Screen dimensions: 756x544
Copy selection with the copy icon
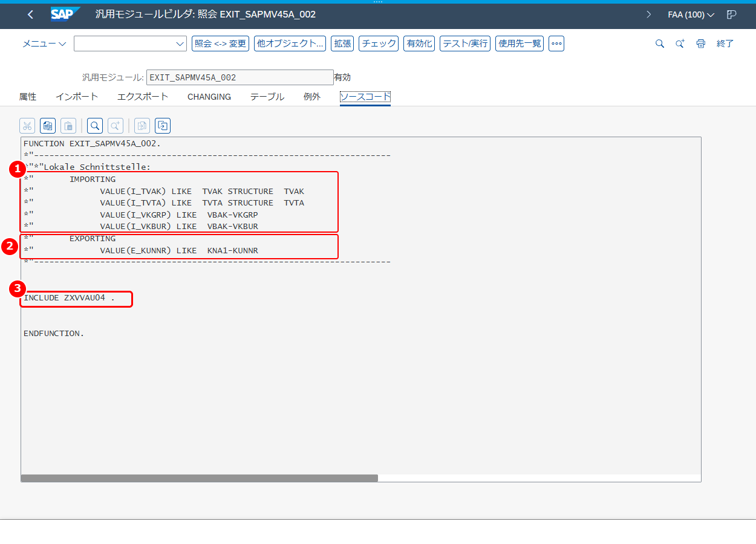[x=48, y=126]
